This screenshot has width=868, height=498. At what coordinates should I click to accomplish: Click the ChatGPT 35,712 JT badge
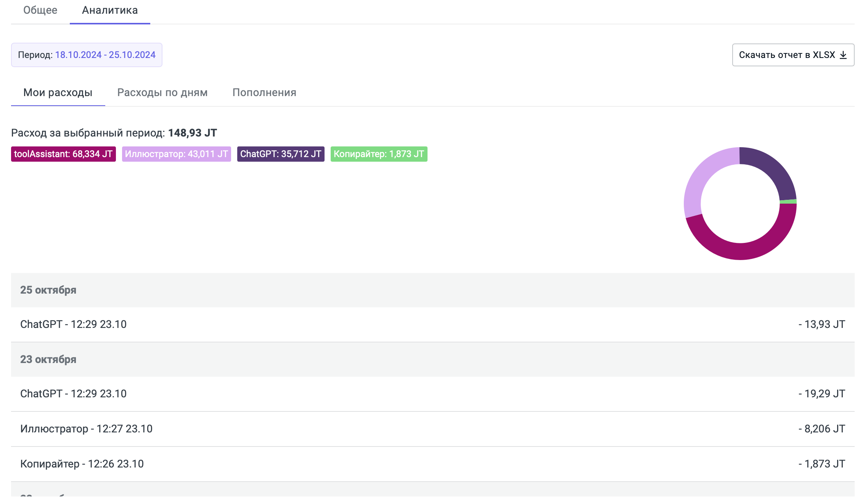(281, 154)
